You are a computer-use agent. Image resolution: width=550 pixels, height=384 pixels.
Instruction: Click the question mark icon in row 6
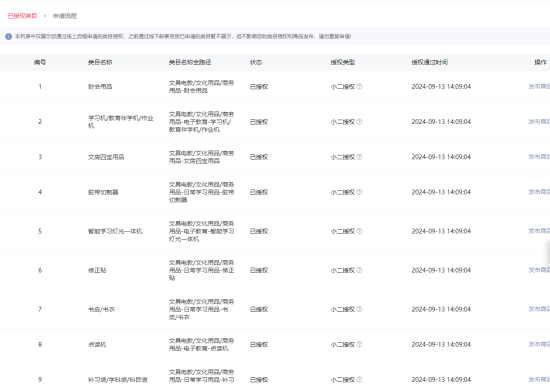(x=359, y=270)
